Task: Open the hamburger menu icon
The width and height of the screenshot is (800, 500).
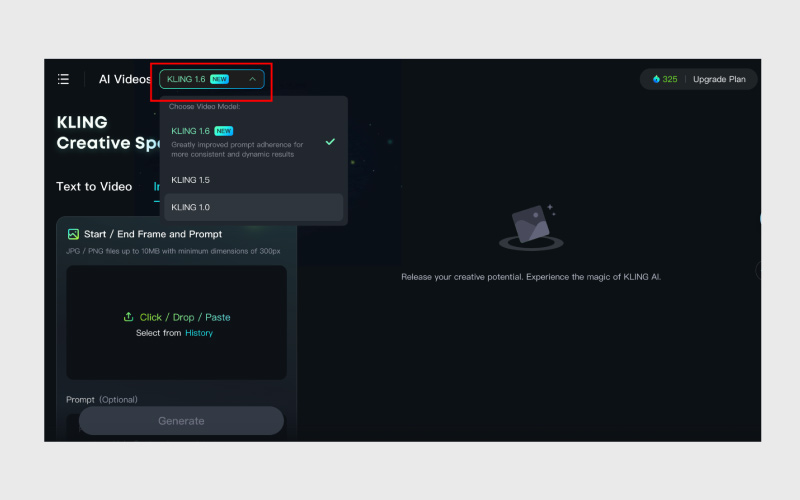Action: coord(63,79)
